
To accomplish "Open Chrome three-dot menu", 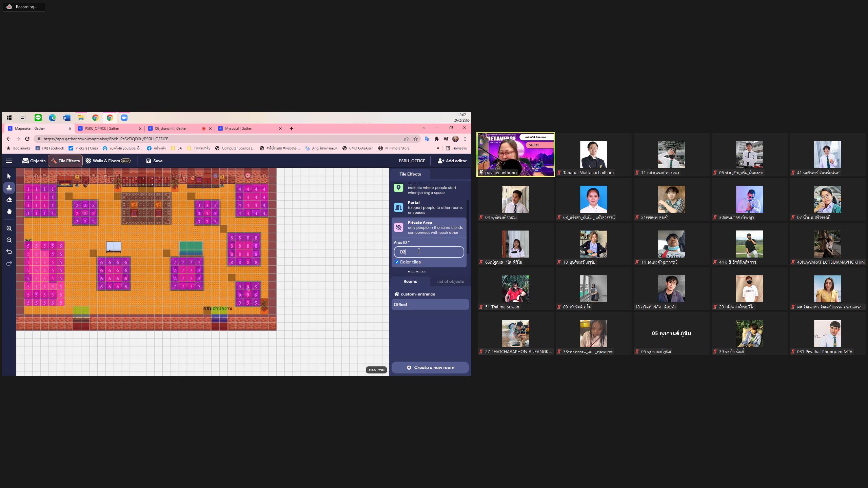I will click(465, 139).
